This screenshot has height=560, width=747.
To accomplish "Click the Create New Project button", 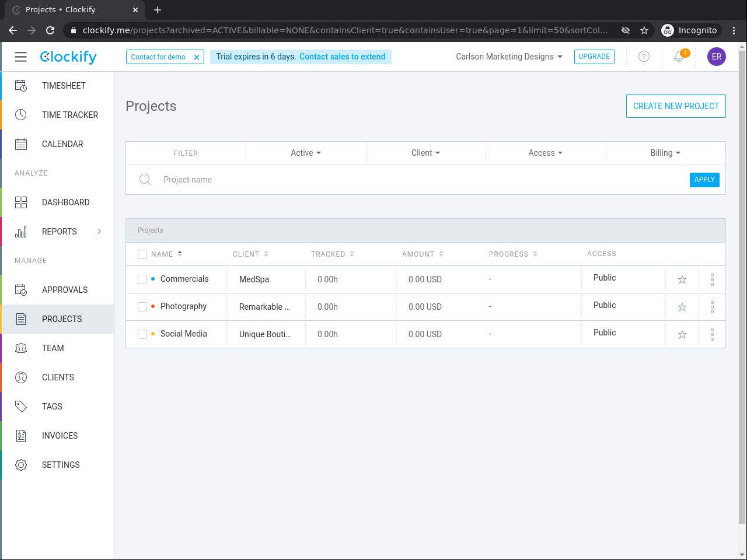I will 676,106.
